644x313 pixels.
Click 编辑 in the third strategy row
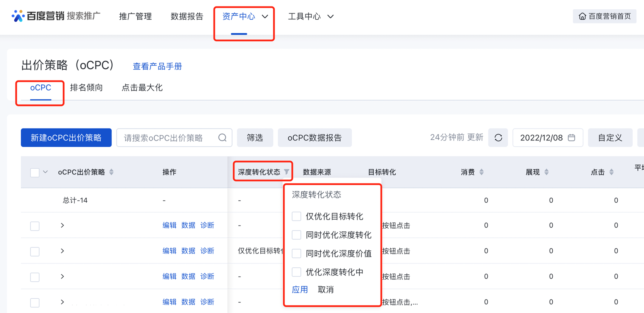(x=169, y=276)
